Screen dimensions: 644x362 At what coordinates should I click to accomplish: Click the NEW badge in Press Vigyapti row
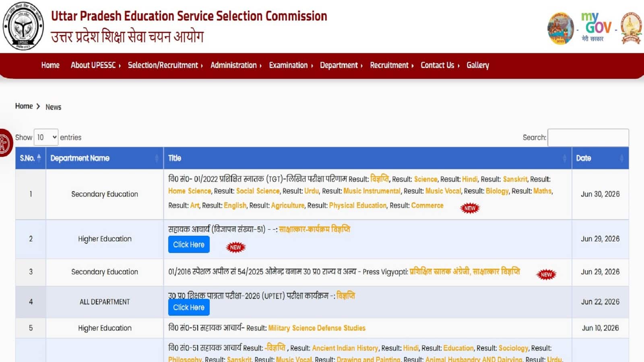[546, 274]
